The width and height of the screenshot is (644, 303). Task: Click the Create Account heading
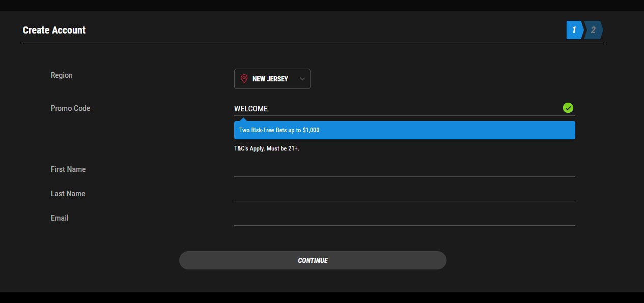tap(54, 30)
